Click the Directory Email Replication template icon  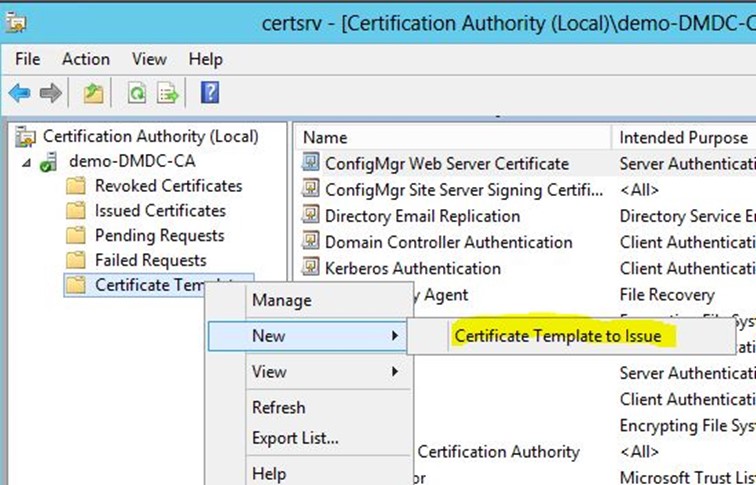(x=310, y=215)
